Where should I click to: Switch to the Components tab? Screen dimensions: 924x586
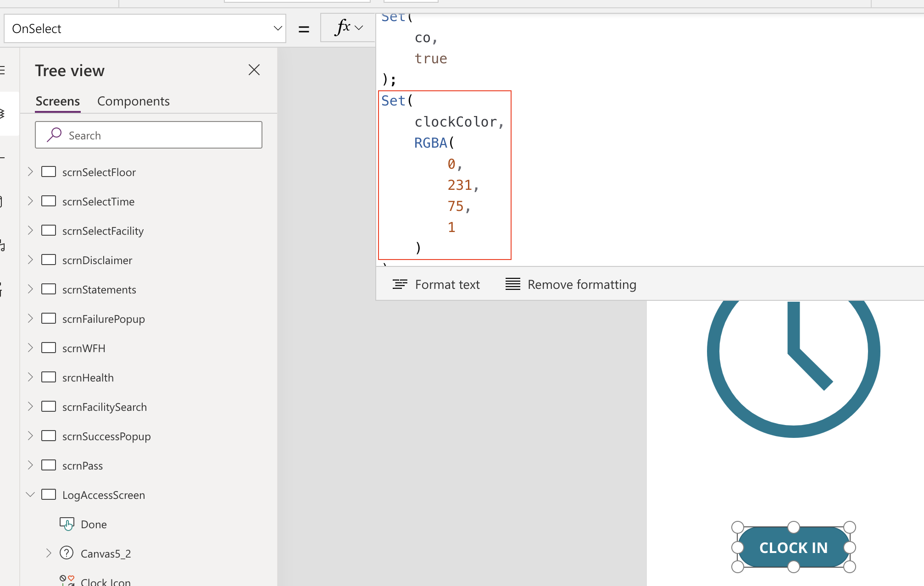(133, 101)
